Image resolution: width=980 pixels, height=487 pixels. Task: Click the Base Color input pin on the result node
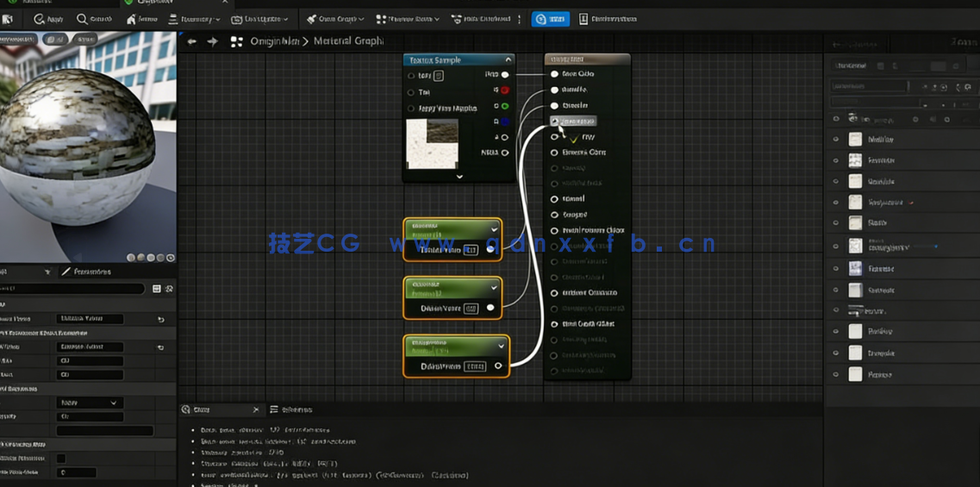[x=553, y=74]
